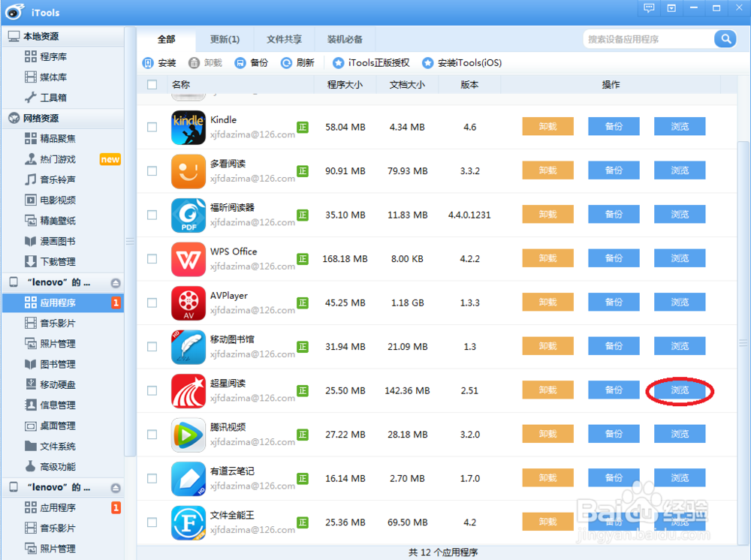Open 信息管理 info management
Viewport: 751px width, 560px height.
click(x=57, y=405)
